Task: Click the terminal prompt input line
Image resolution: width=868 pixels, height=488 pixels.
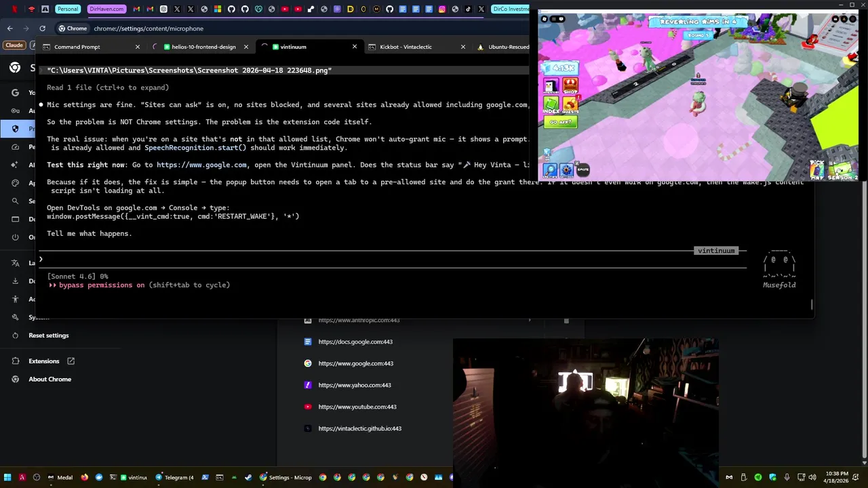Action: [x=393, y=260]
